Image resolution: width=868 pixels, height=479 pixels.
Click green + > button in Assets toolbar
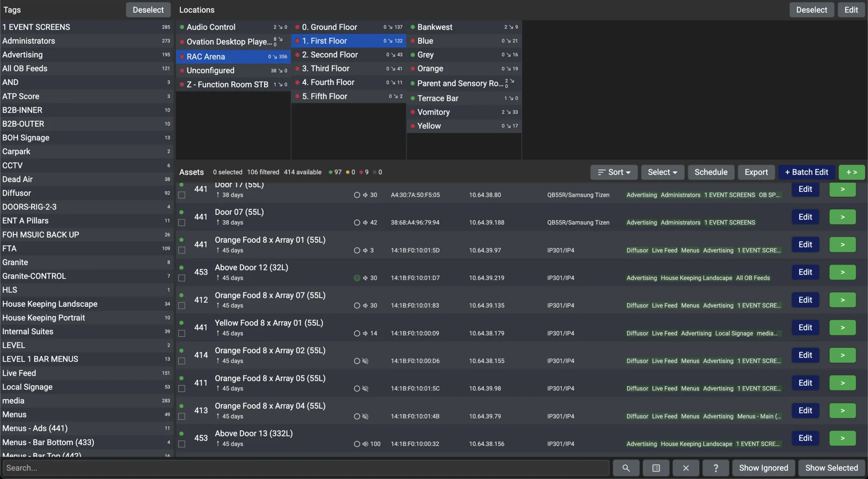[852, 172]
